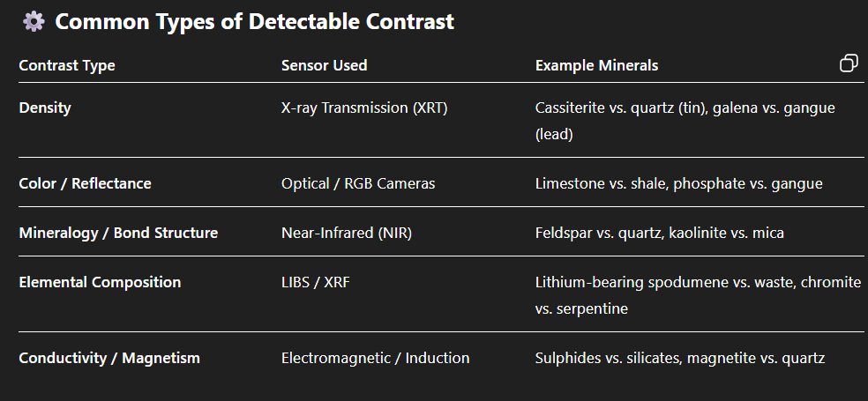Click the 'Density' row label
Screen dimensions: 868x401
pos(45,108)
